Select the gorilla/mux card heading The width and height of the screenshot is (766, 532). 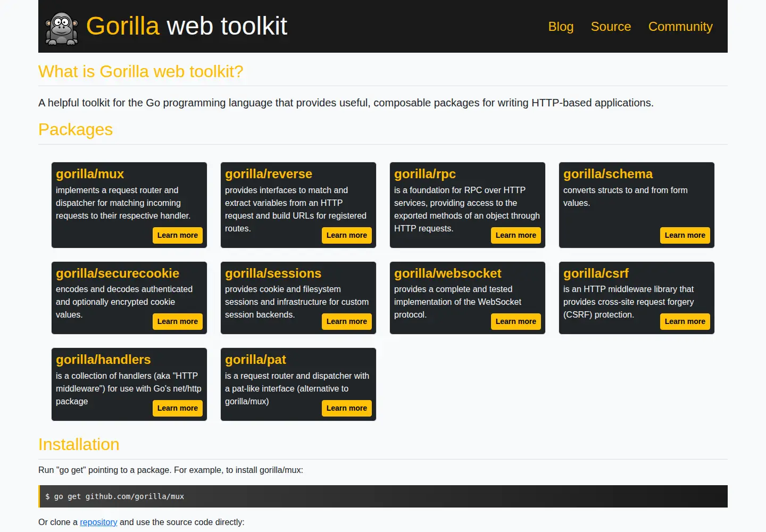[x=90, y=174]
